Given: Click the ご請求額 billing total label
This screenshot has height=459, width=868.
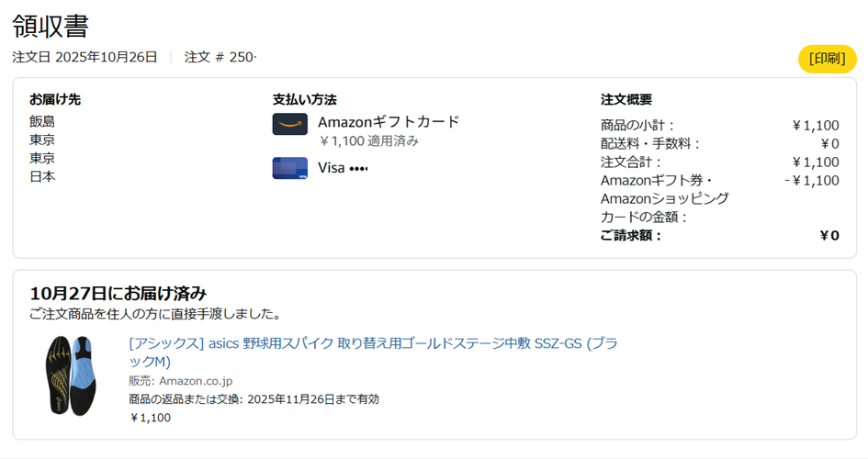Looking at the screenshot, I should (631, 235).
